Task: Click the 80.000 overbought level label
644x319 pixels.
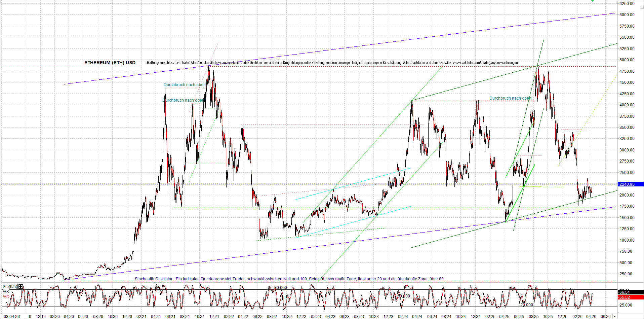Action: tap(280, 288)
